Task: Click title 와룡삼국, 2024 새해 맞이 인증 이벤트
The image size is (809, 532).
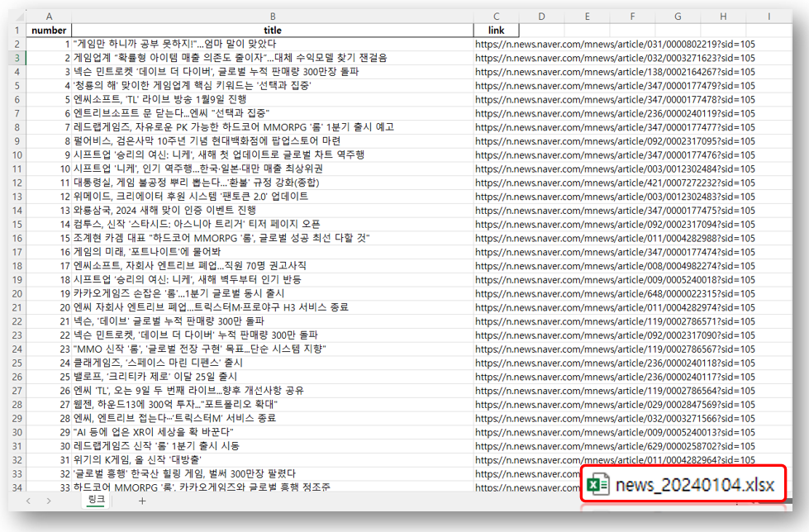Action: tap(164, 211)
